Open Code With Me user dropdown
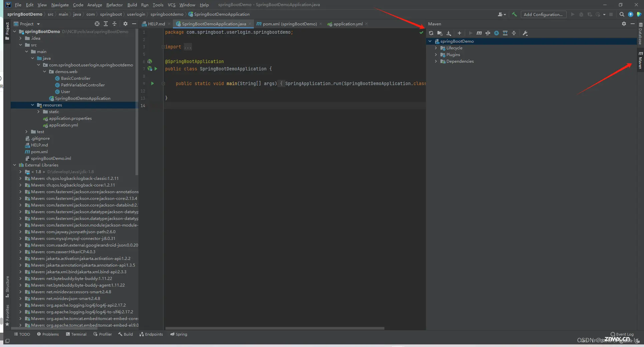644x347 pixels. [502, 14]
